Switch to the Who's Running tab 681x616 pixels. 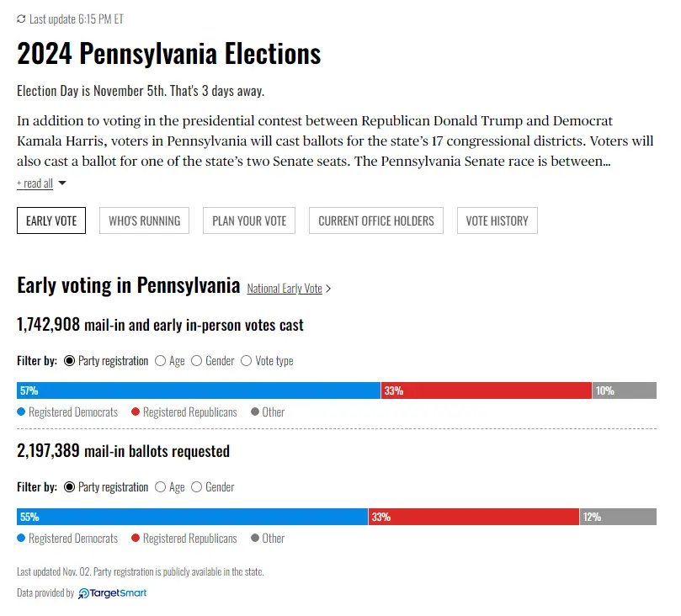(144, 220)
